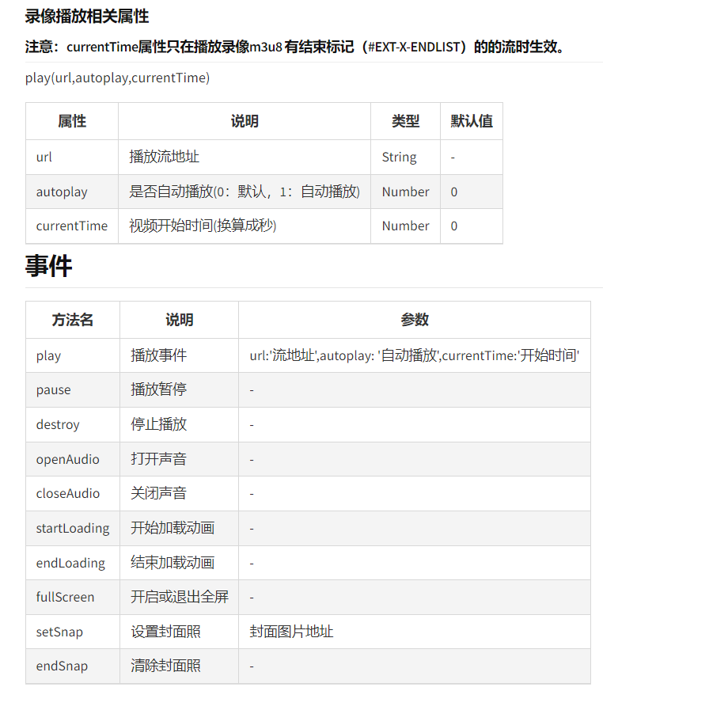
Task: Select the destroy method name
Action: click(57, 424)
